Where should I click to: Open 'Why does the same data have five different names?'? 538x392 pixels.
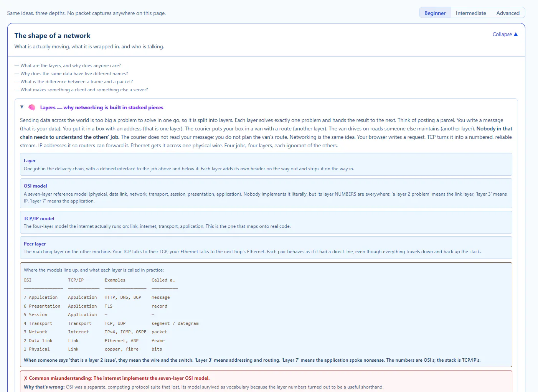click(74, 74)
